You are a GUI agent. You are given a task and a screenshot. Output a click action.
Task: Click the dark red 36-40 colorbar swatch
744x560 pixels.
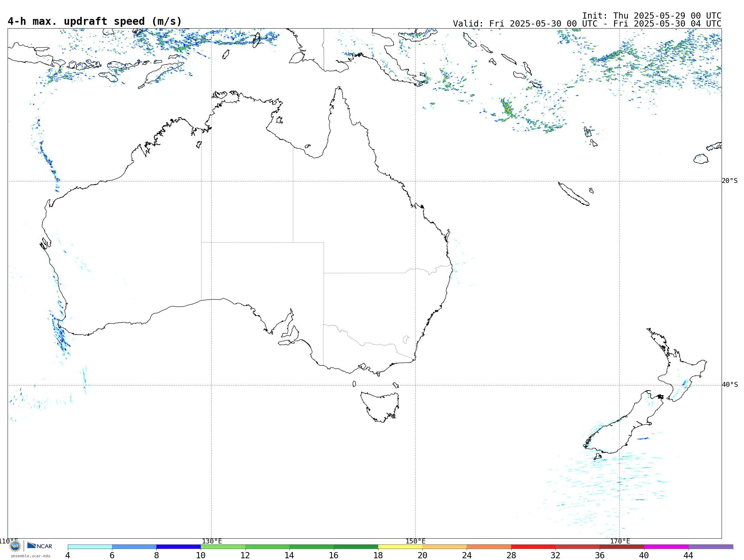pos(622,547)
